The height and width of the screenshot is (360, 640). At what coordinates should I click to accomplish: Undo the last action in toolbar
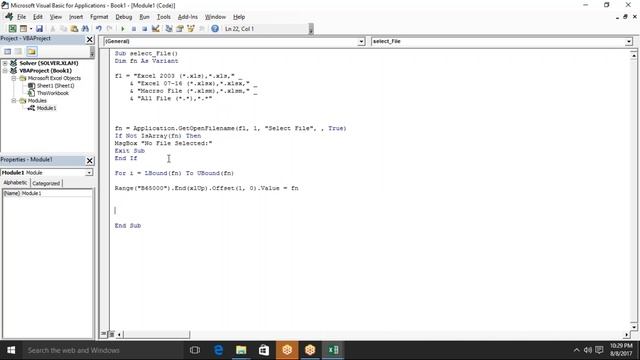click(98, 29)
